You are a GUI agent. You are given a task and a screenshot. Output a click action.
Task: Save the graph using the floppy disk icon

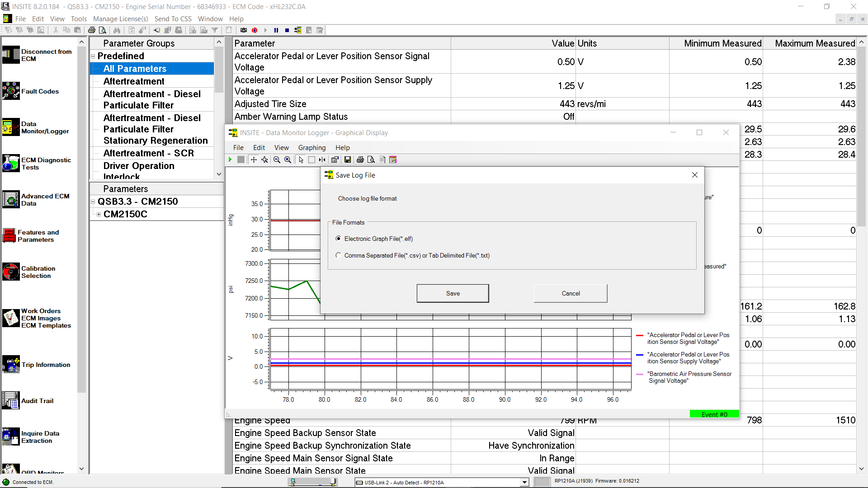[348, 160]
